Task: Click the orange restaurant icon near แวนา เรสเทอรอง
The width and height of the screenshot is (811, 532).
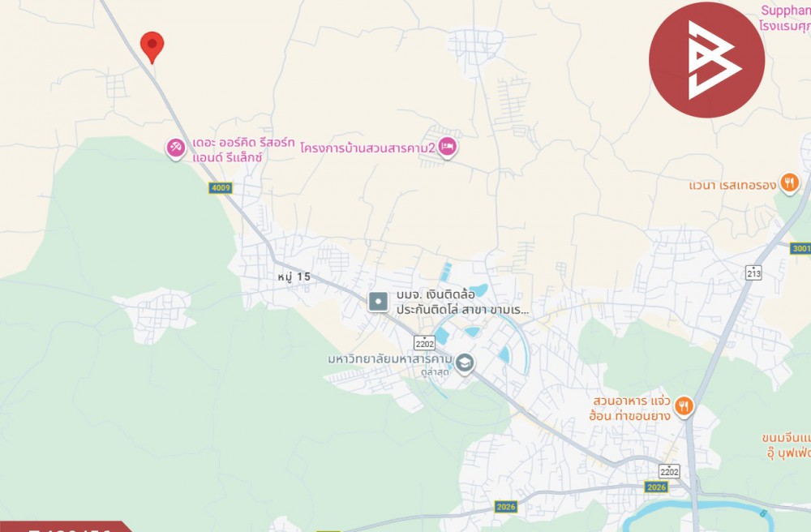Action: point(789,184)
